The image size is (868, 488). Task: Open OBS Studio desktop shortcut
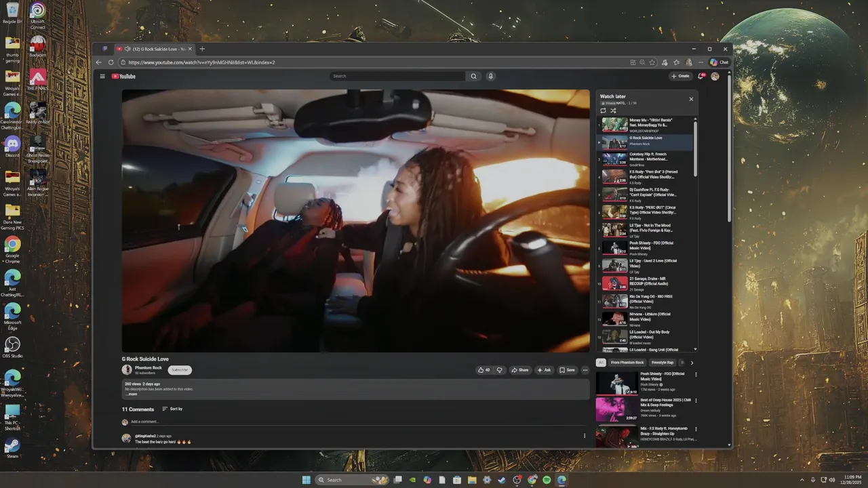coord(12,348)
